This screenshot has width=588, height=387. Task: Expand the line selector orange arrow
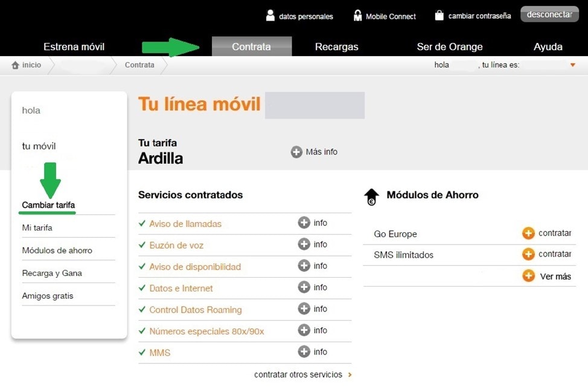[x=573, y=65]
